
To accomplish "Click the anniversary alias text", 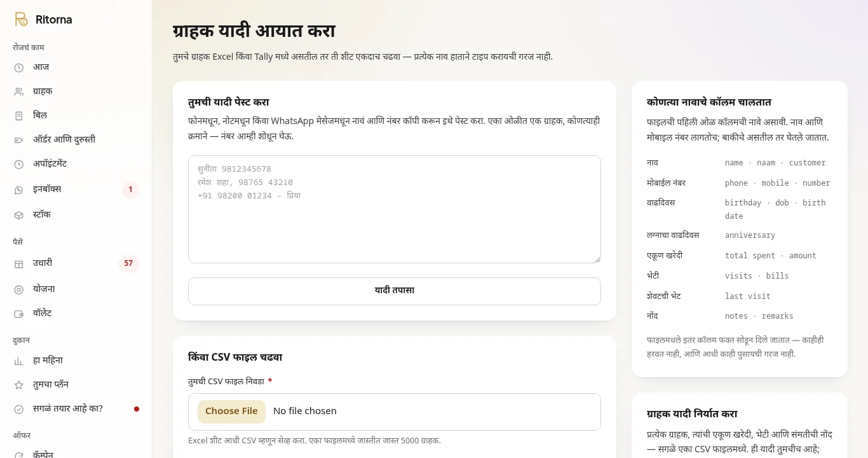I will [750, 235].
